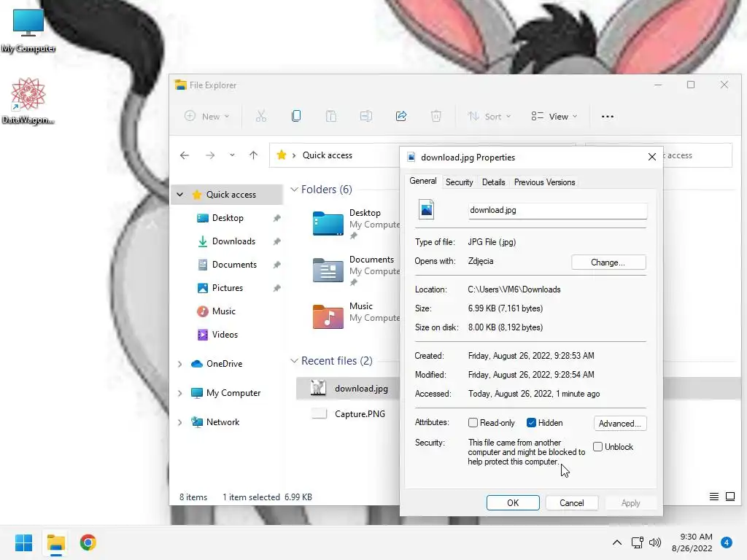This screenshot has height=560, width=747.
Task: Collapse the Folders (6) section
Action: pos(295,190)
